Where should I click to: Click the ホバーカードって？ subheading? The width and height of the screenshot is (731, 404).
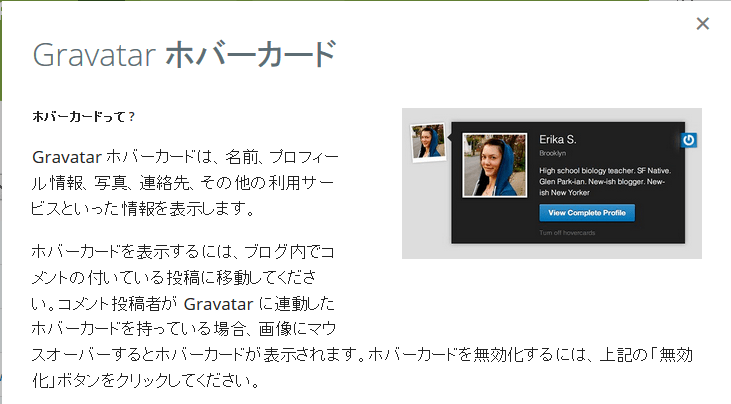pos(83,116)
